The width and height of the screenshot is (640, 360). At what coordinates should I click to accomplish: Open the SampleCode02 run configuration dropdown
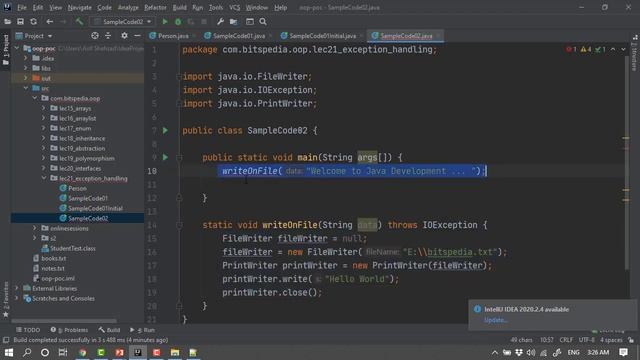pyautogui.click(x=122, y=22)
